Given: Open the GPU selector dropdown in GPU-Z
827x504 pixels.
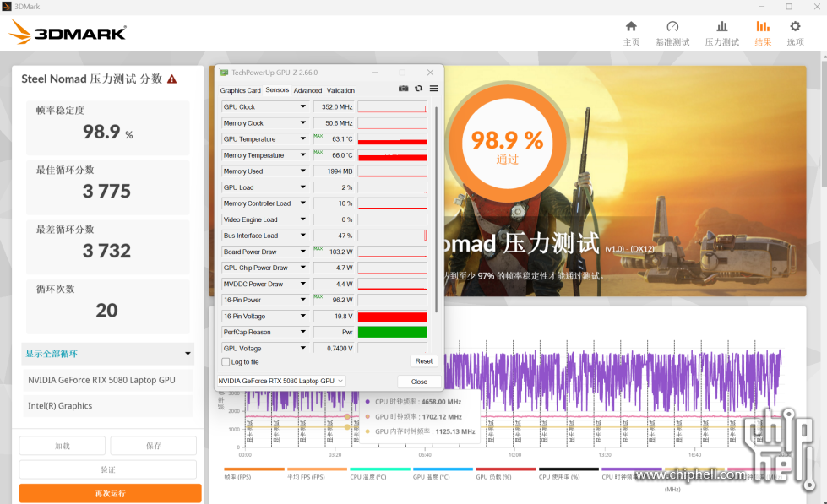Looking at the screenshot, I should click(281, 381).
